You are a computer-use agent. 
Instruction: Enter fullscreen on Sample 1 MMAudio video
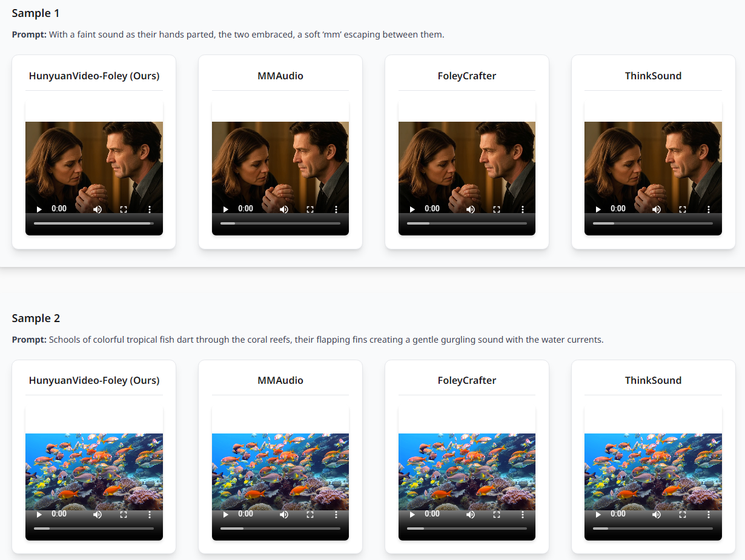pos(310,209)
